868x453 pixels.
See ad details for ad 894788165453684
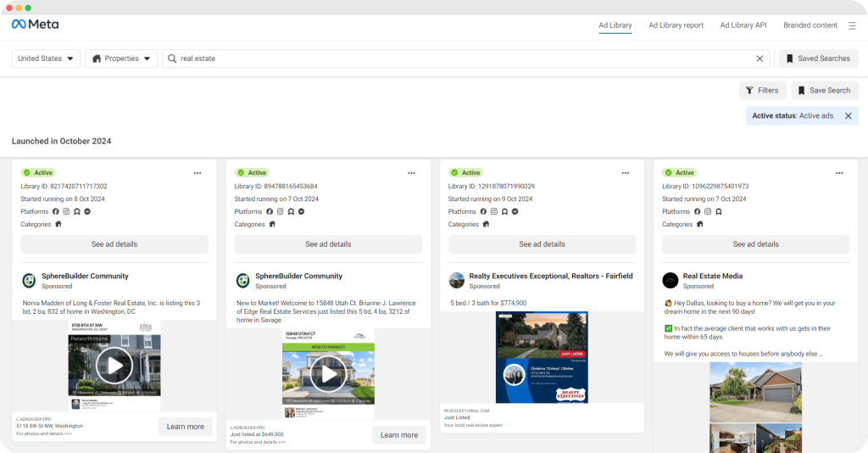click(x=328, y=244)
